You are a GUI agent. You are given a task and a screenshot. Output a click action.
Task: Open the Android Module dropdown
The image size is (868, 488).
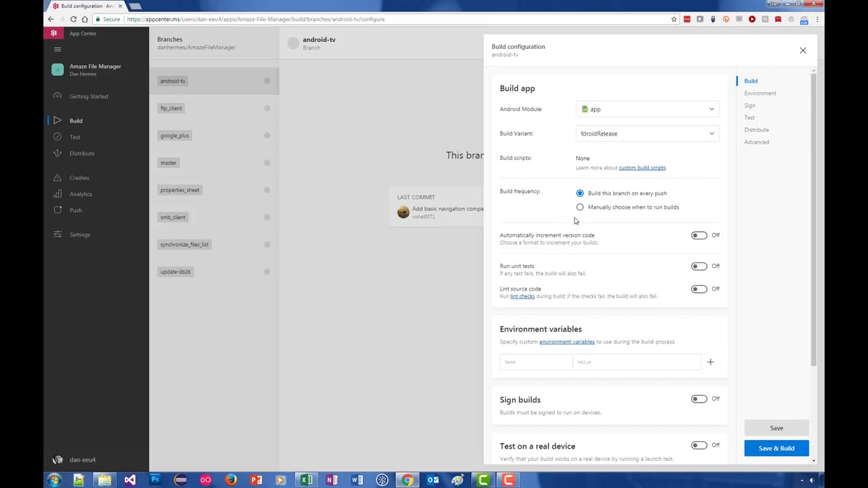648,109
